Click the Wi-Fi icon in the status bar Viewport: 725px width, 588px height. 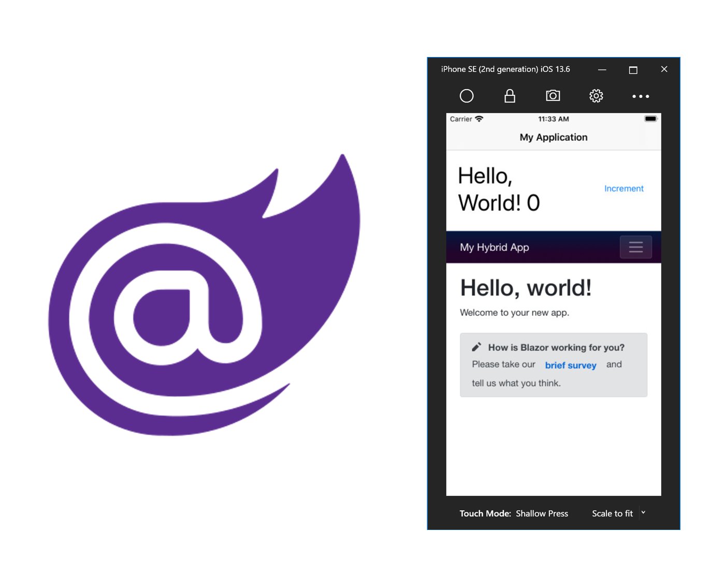pyautogui.click(x=479, y=119)
